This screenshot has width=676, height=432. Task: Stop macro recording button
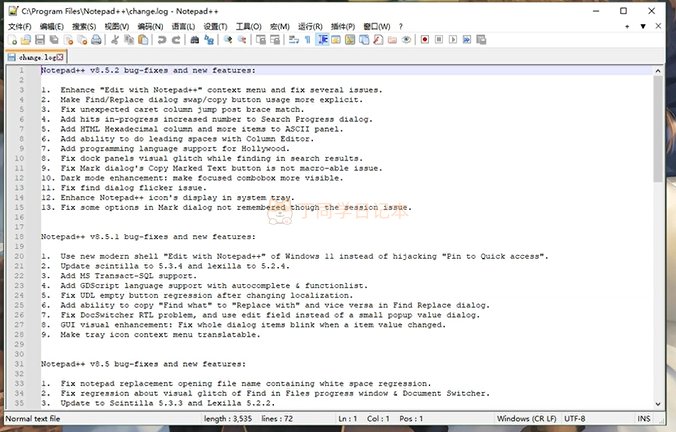[x=439, y=40]
